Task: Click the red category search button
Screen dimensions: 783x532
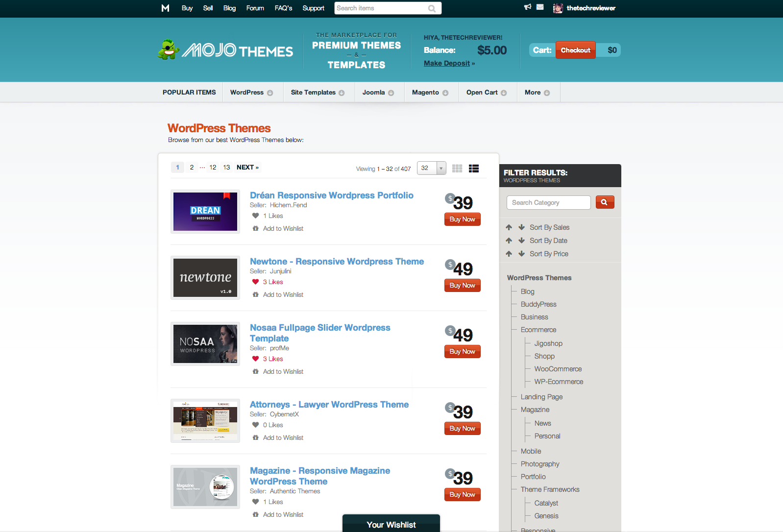Action: click(x=605, y=202)
